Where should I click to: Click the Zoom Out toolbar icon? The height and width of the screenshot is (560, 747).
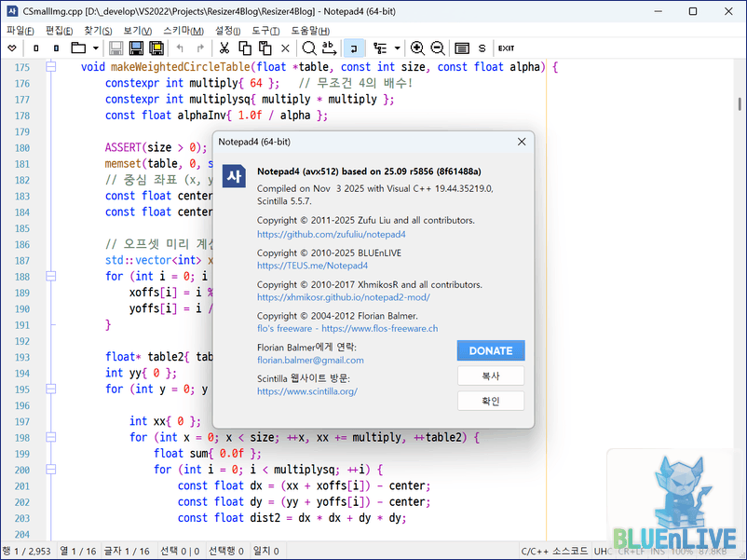click(437, 48)
